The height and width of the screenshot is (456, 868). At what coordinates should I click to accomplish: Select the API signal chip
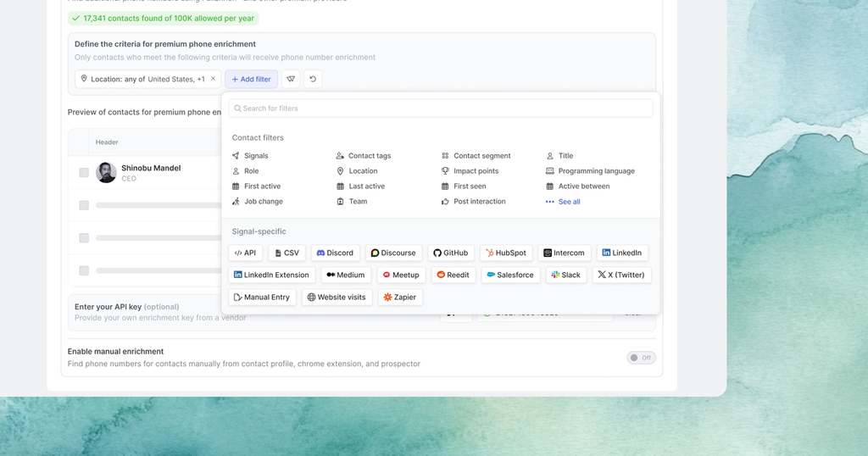[x=245, y=253]
